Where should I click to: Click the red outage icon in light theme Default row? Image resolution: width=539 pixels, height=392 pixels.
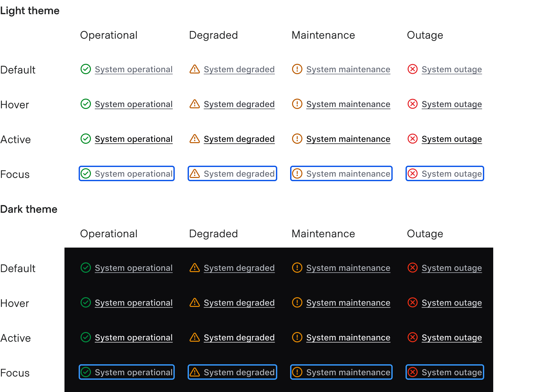click(x=412, y=69)
